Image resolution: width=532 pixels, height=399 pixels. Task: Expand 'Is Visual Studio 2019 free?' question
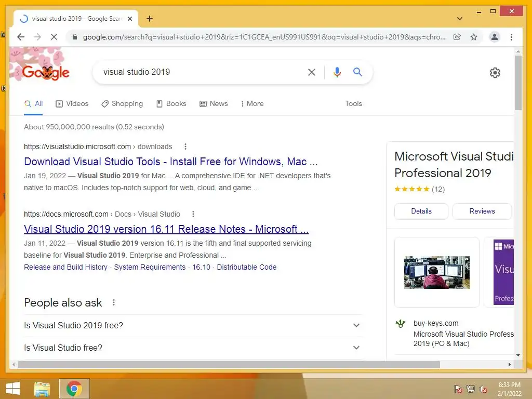(x=193, y=325)
